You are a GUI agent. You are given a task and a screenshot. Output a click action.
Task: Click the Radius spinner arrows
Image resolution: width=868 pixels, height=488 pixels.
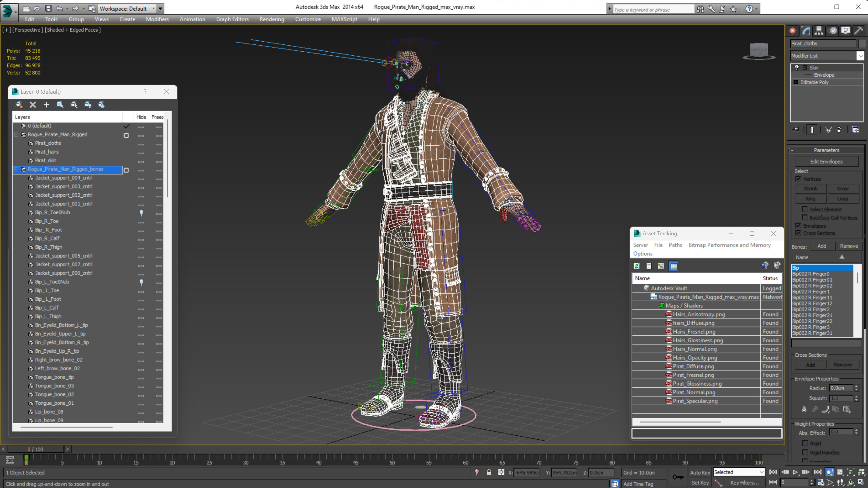(x=856, y=388)
